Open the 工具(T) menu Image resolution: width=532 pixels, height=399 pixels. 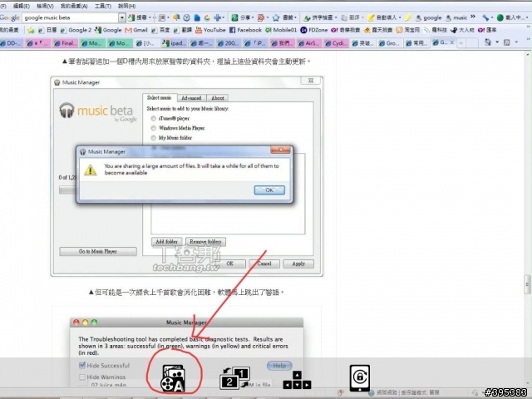103,6
